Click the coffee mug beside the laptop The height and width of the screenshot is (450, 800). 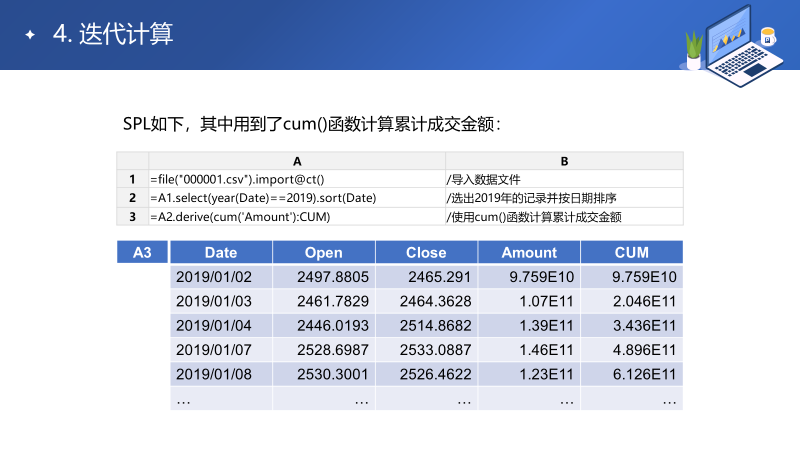coord(768,37)
